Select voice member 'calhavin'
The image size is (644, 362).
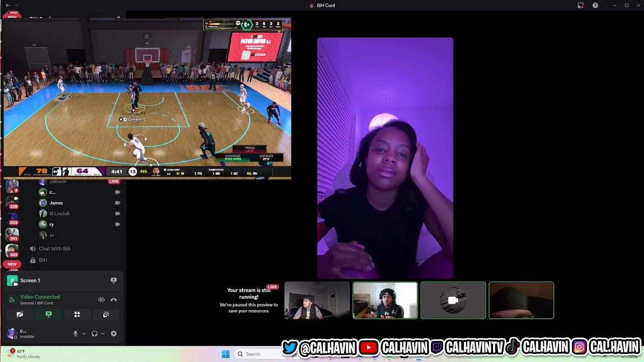pyautogui.click(x=58, y=182)
